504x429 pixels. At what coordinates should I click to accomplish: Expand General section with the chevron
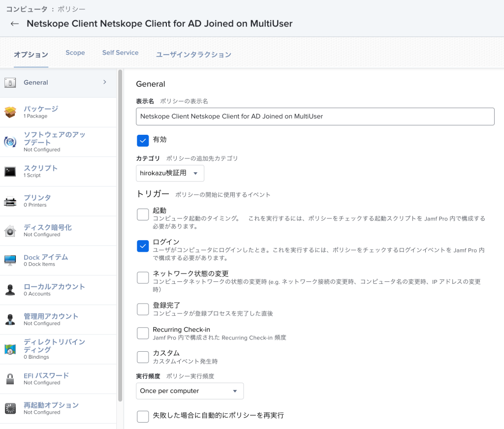click(x=105, y=82)
